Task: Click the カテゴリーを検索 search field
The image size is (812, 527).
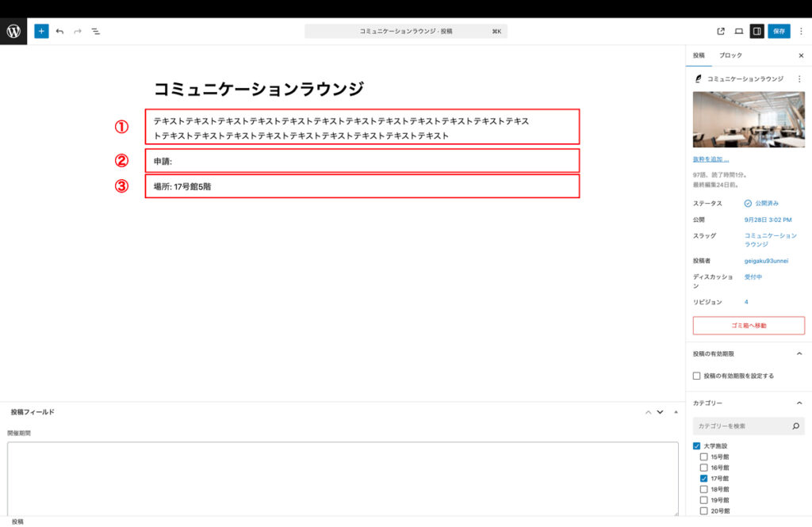Action: coord(741,426)
